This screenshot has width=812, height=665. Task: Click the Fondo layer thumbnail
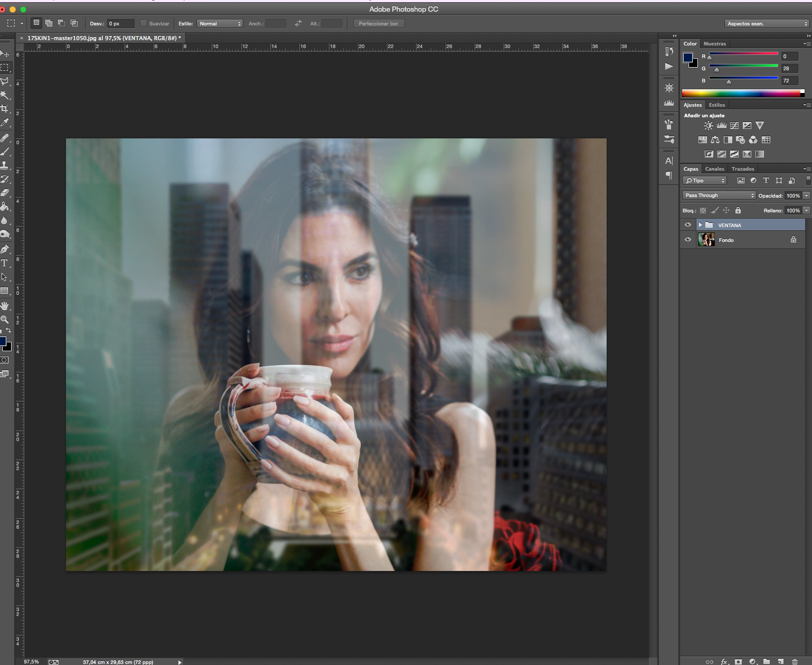tap(706, 240)
